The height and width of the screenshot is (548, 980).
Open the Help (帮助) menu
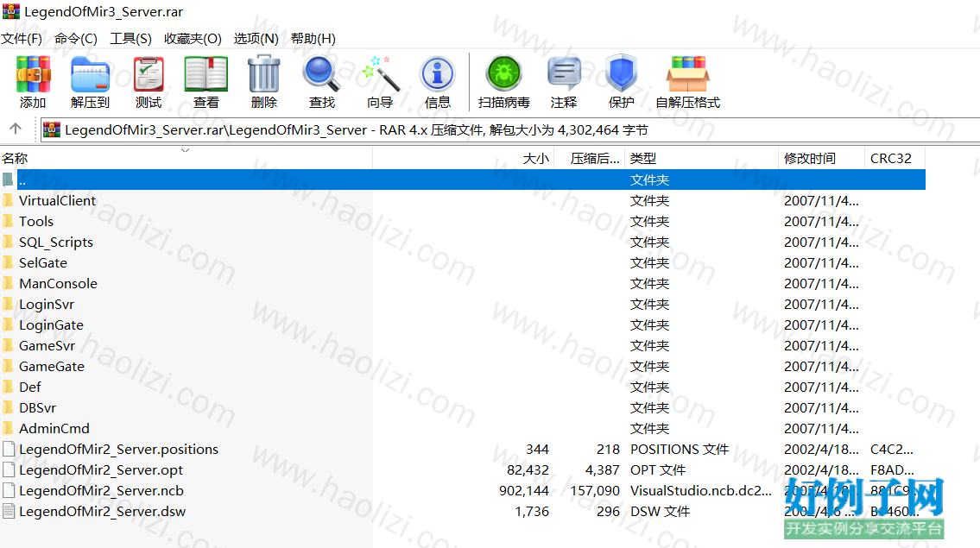pos(313,39)
